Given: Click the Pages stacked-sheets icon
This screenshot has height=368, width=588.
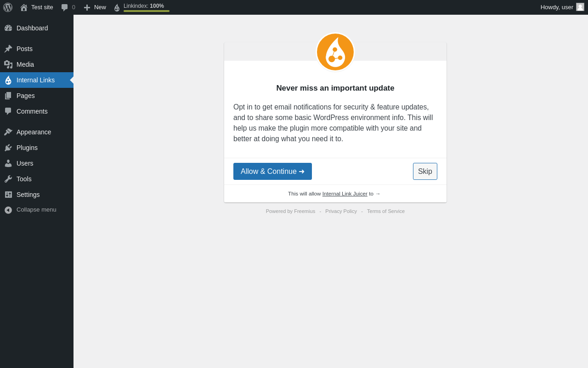Looking at the screenshot, I should [x=8, y=96].
